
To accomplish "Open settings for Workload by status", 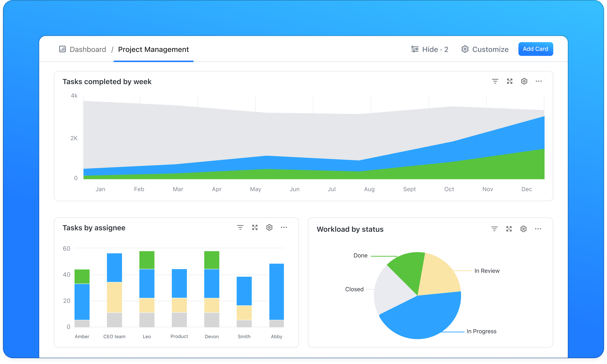I will (x=523, y=229).
